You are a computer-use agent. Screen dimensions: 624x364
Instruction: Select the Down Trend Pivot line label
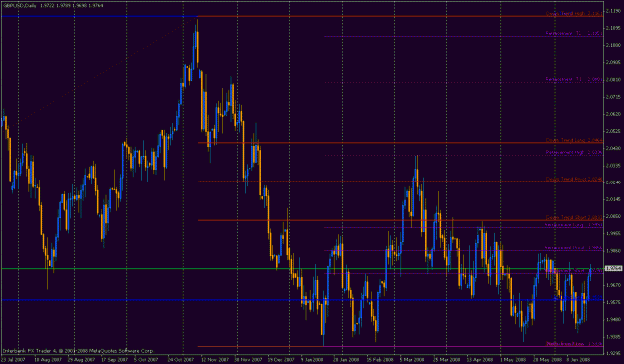574,179
